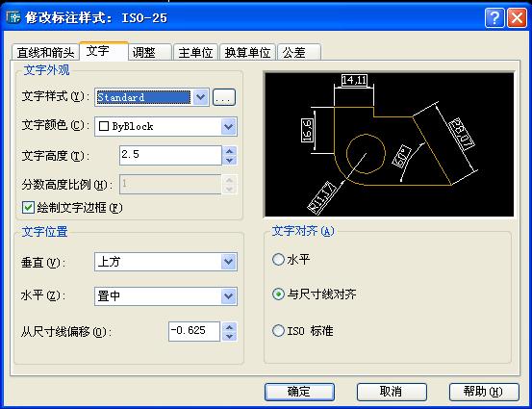The height and width of the screenshot is (409, 532).
Task: Switch to the 直线和箭头 tab
Action: 45,53
